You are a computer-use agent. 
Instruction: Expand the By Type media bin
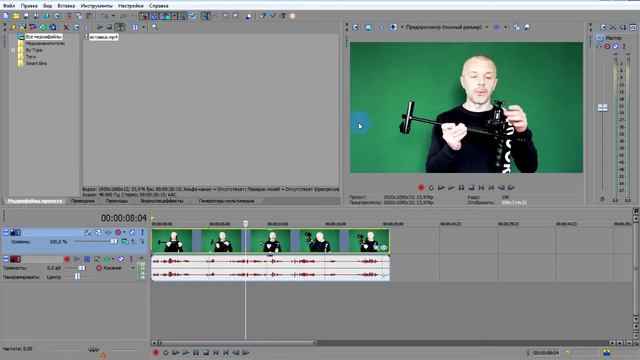tap(13, 50)
